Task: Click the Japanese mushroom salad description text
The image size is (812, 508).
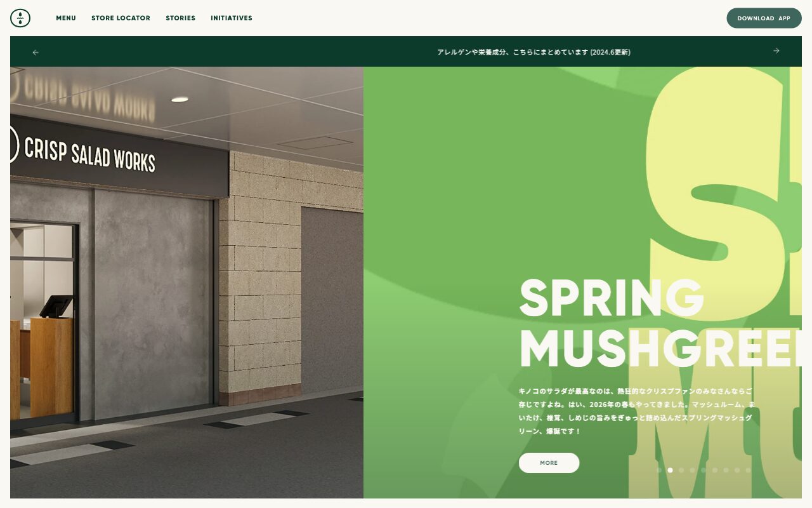Action: (636, 411)
